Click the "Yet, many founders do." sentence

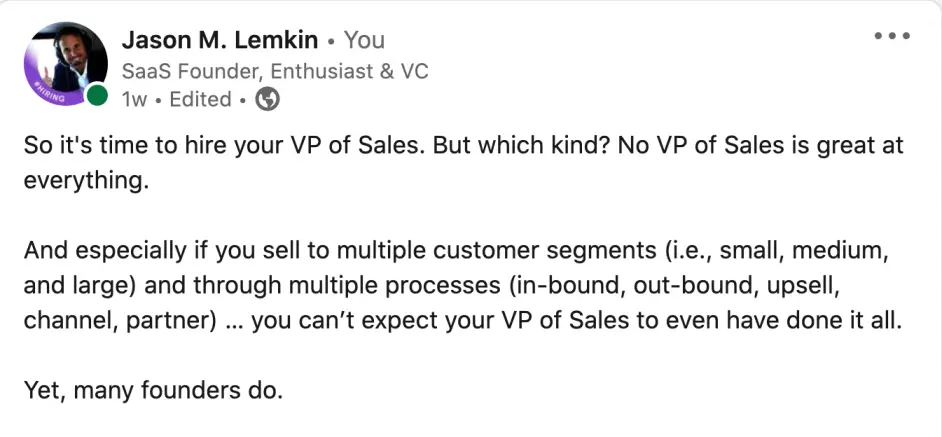tap(153, 389)
